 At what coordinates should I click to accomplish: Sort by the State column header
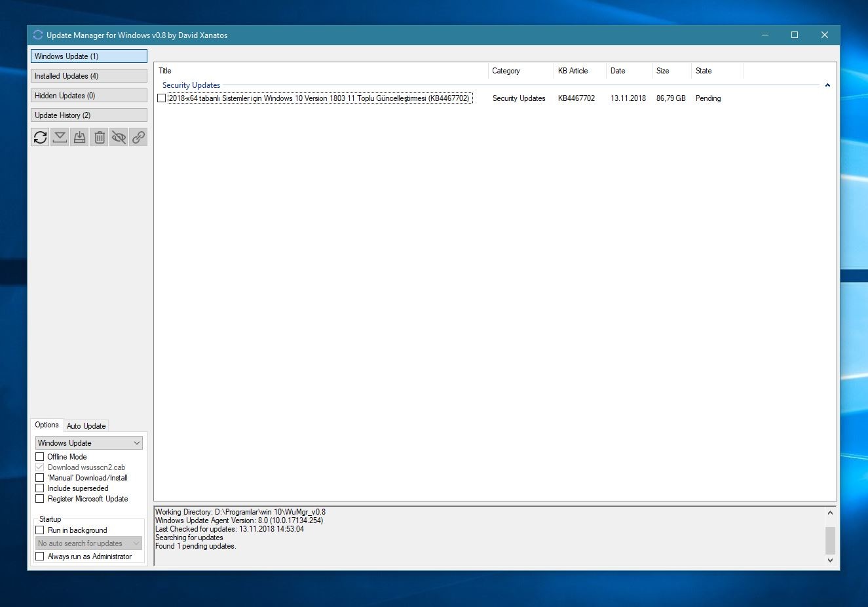pos(717,71)
